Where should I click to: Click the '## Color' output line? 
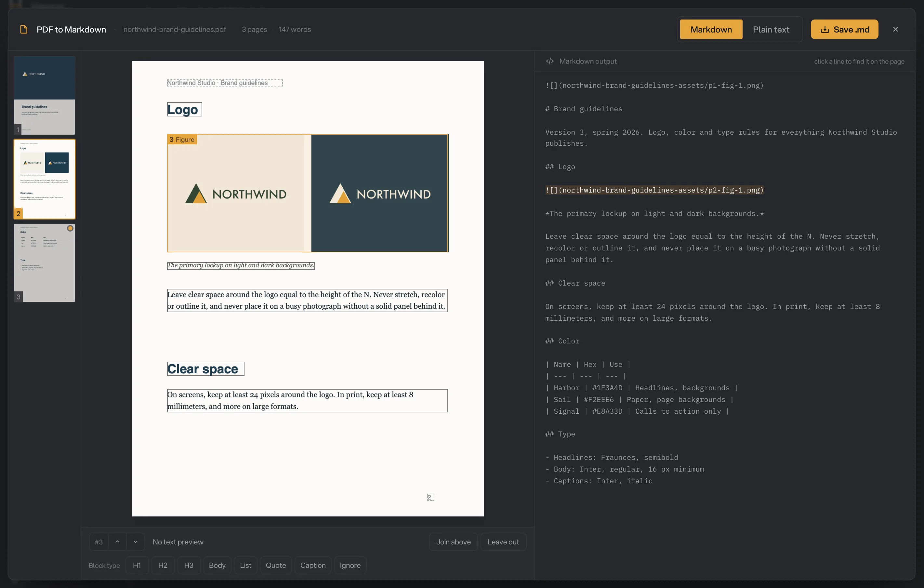(x=562, y=341)
